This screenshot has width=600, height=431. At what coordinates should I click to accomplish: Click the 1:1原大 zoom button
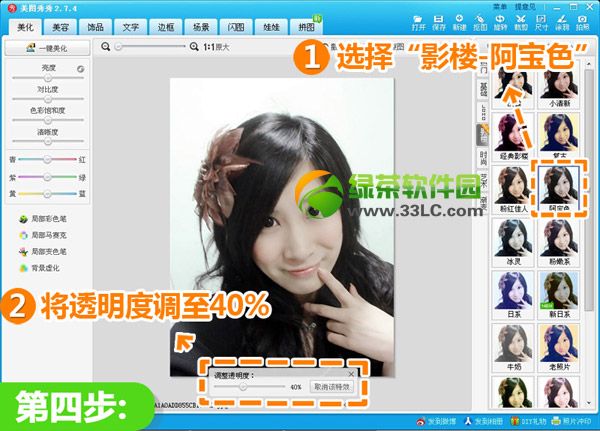pos(216,47)
